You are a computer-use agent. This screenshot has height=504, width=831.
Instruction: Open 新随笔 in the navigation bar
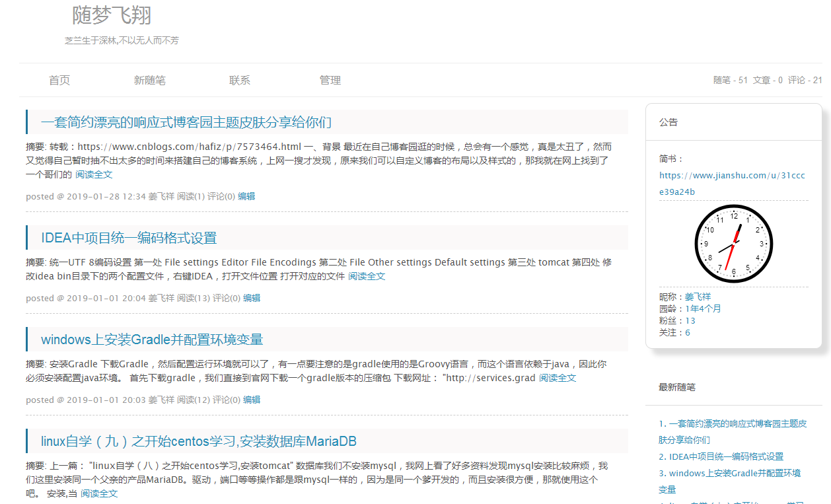click(150, 81)
